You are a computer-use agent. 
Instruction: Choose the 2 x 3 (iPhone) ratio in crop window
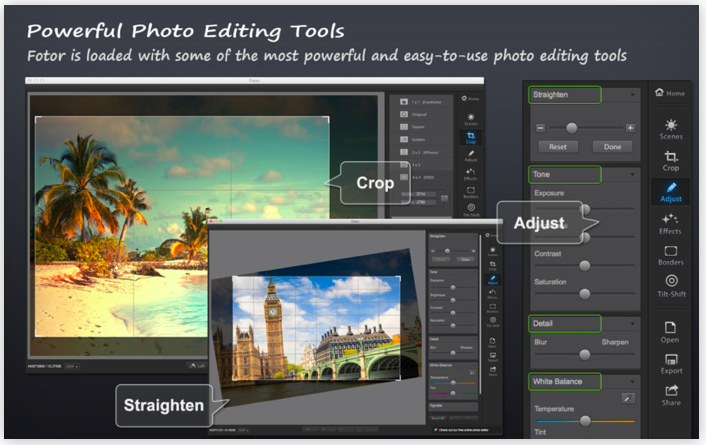click(421, 152)
